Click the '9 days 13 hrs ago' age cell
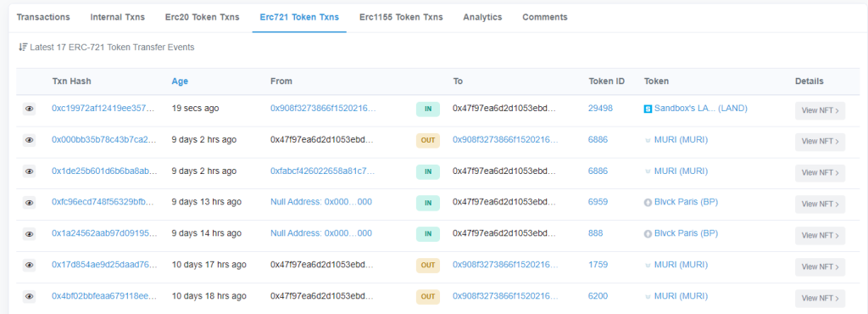Viewport: 868px width, 314px height. [x=207, y=202]
